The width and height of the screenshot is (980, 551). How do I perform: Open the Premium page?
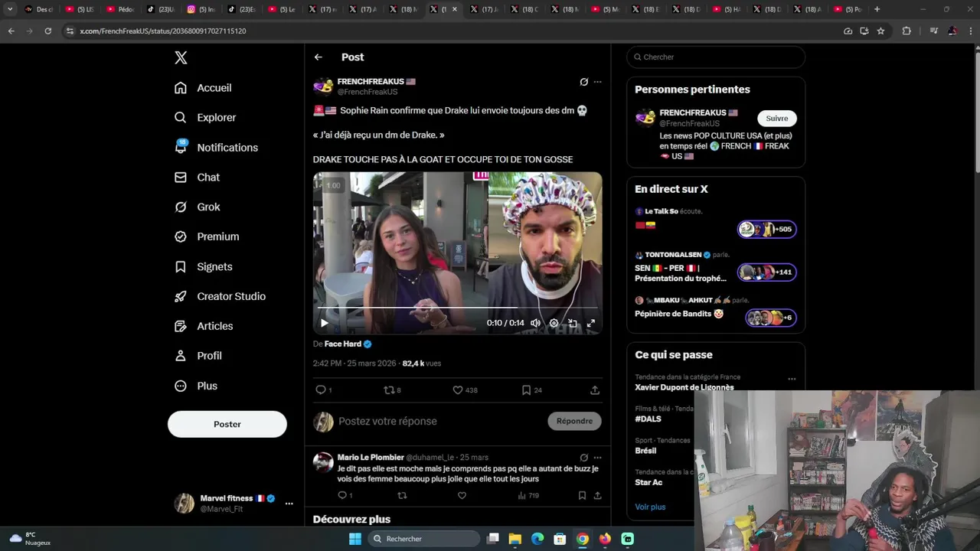pyautogui.click(x=207, y=237)
